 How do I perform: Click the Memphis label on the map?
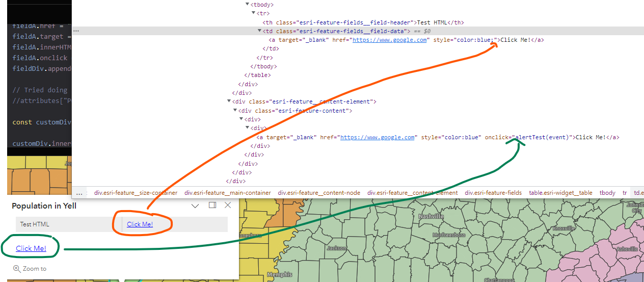pyautogui.click(x=280, y=274)
